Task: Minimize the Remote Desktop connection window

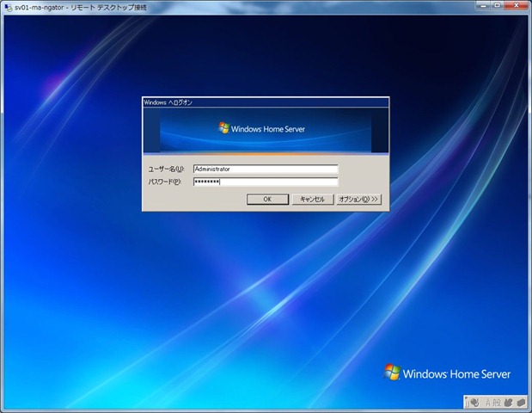Action: (x=483, y=6)
